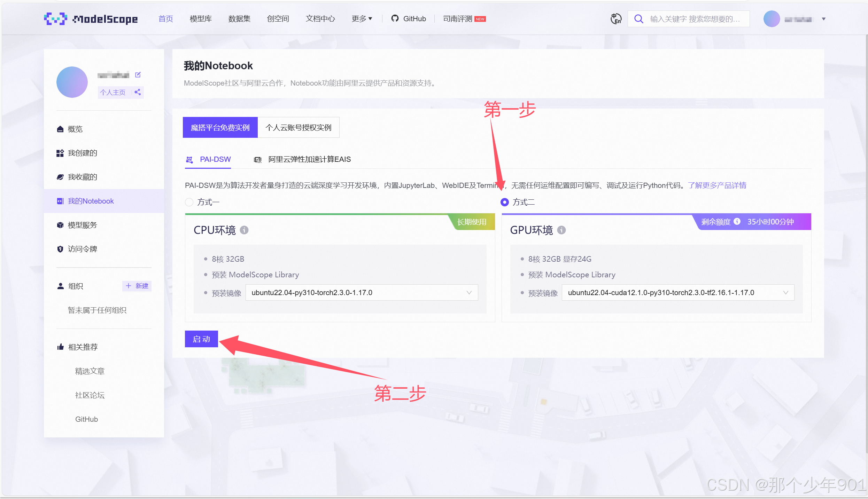Focus the keyword search input field

[x=695, y=19]
